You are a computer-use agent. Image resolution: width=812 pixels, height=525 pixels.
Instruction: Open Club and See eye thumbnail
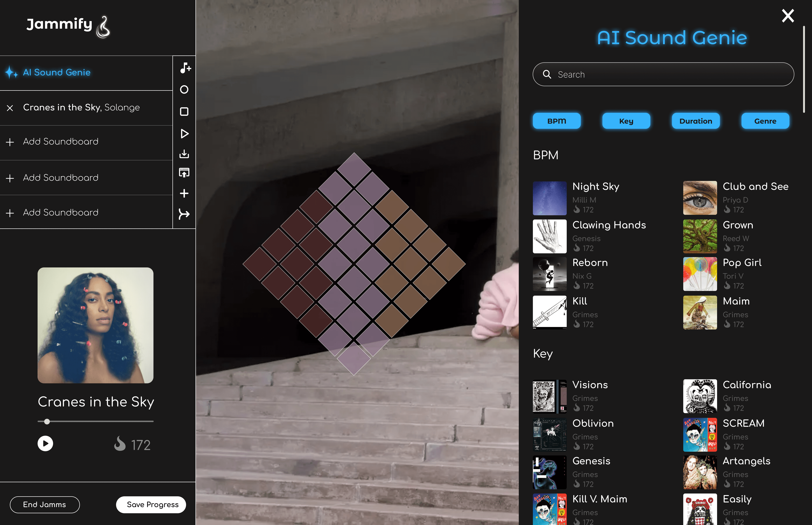point(700,198)
